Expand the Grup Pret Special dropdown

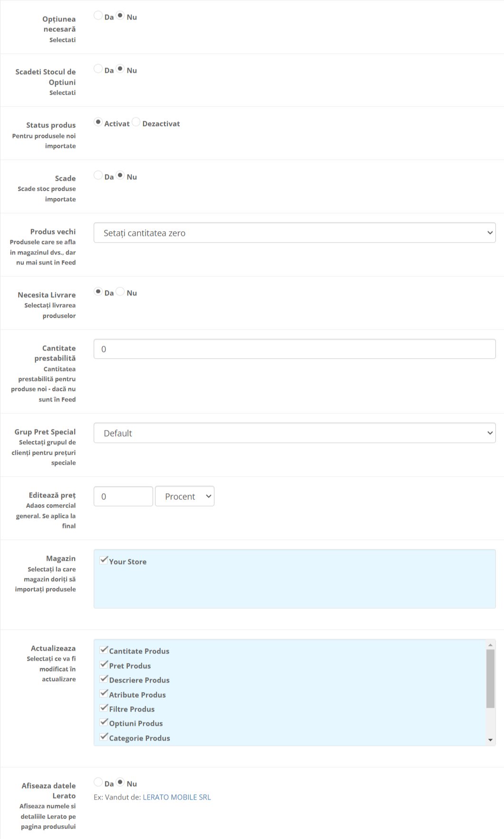(x=294, y=433)
